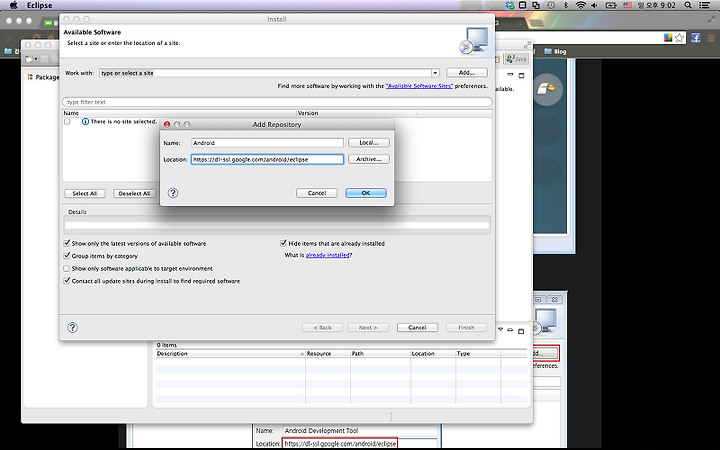The image size is (720, 450).
Task: Click the bookmark star in Chrome address bar
Action: (679, 38)
